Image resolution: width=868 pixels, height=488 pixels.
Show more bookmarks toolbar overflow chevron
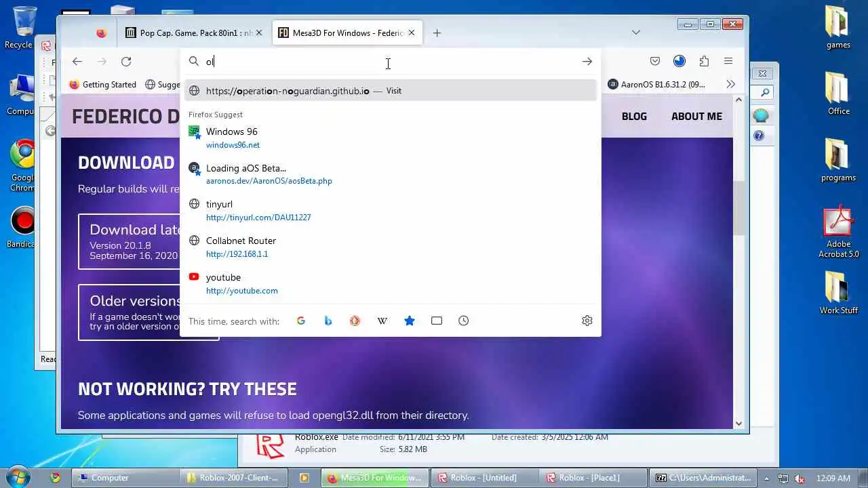730,84
